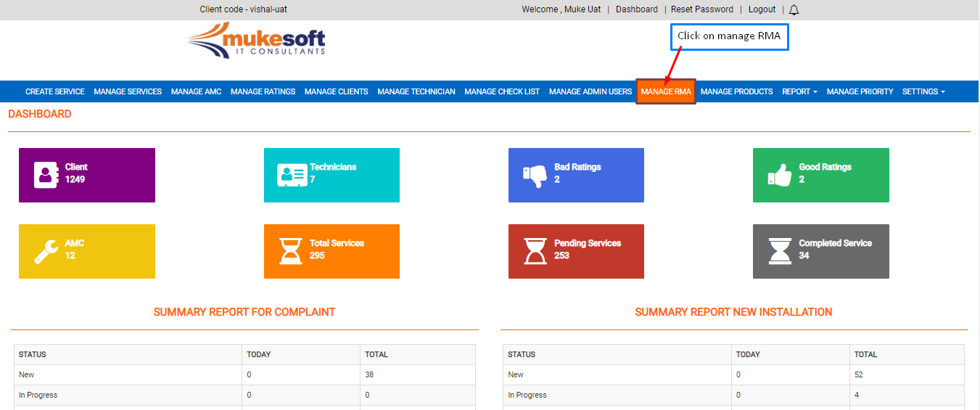Open the Manage RMA menu item
The image size is (980, 410).
point(665,91)
